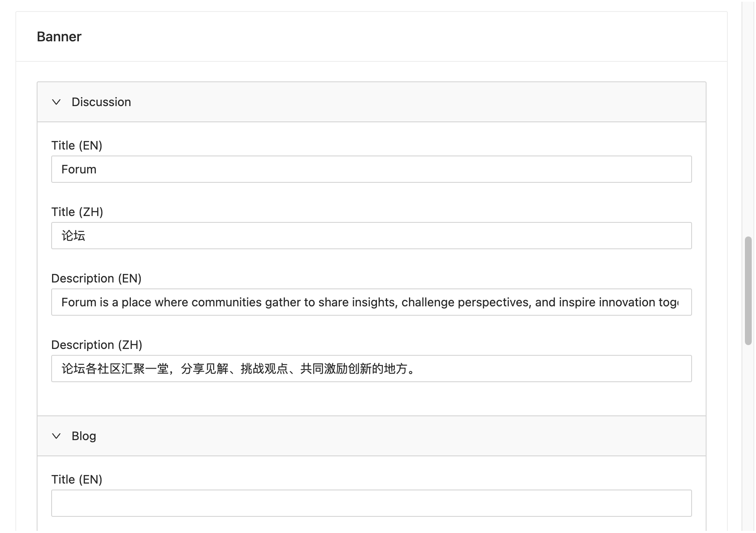Click into Discussion Description (EN) input

click(371, 302)
